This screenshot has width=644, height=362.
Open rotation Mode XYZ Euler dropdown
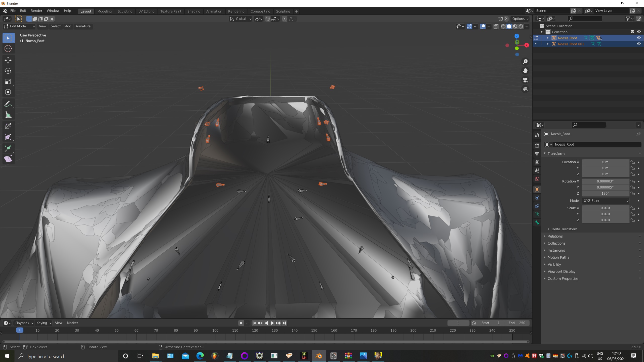[x=605, y=201]
